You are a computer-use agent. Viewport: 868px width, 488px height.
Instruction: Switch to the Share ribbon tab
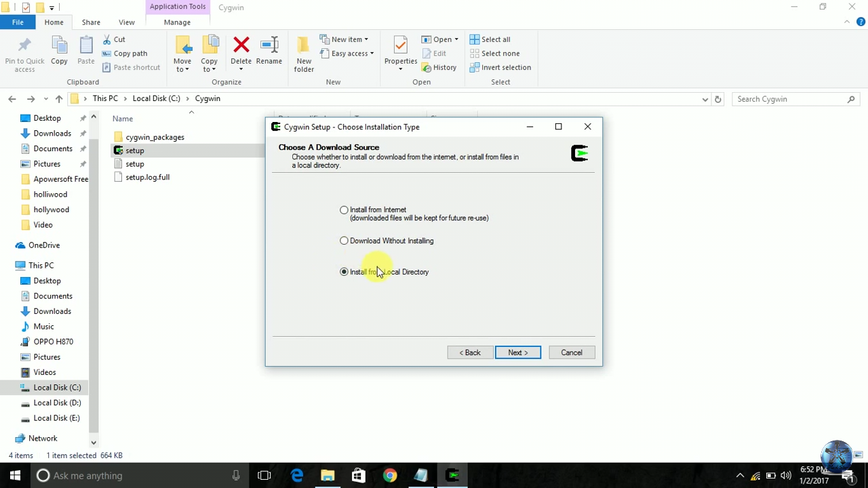91,22
